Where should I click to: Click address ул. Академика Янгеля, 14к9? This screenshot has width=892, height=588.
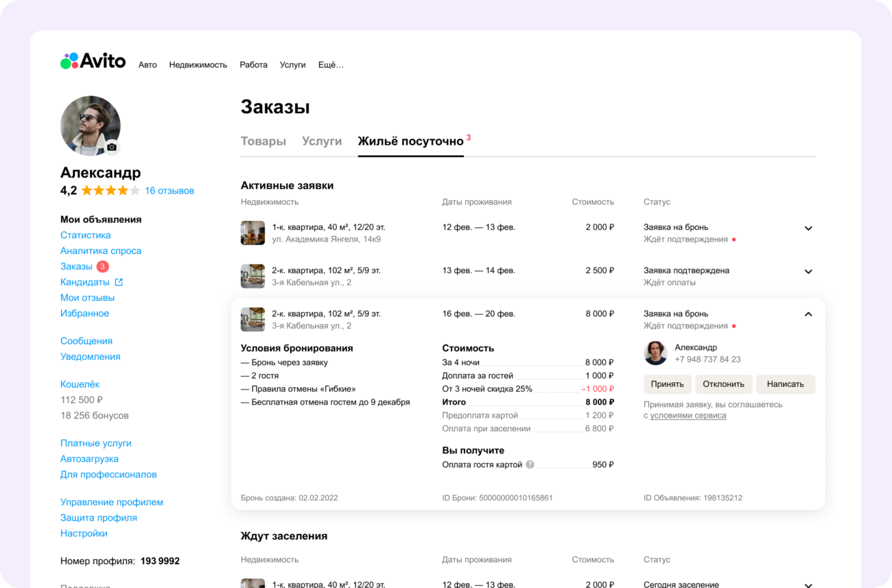pos(327,239)
